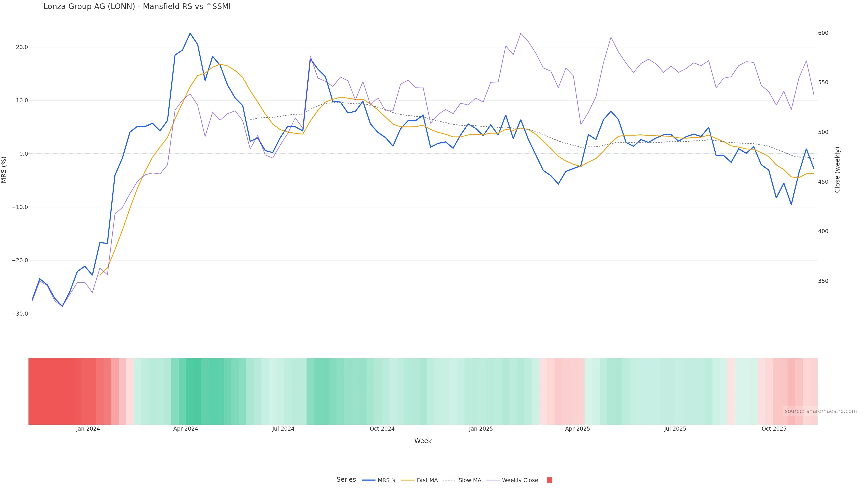The image size is (868, 488).
Task: Click the Series legend title
Action: click(346, 480)
